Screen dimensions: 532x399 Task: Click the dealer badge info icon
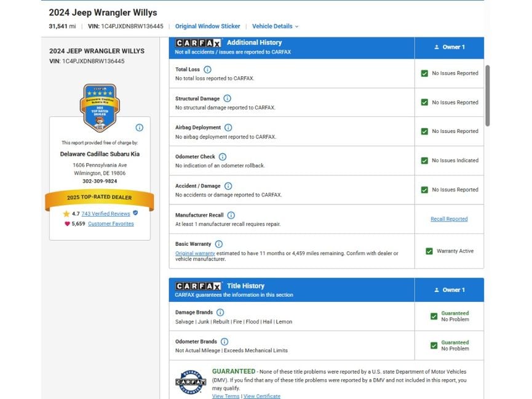tap(140, 127)
